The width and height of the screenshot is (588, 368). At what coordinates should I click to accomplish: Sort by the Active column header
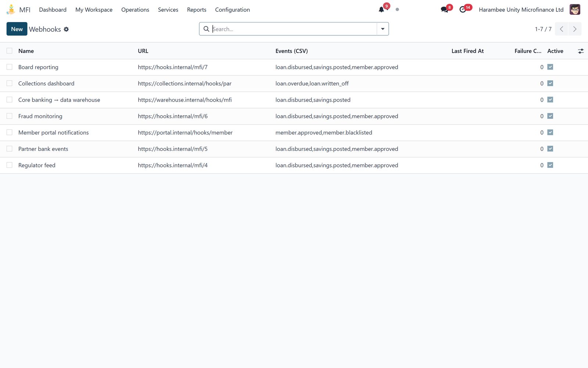555,51
